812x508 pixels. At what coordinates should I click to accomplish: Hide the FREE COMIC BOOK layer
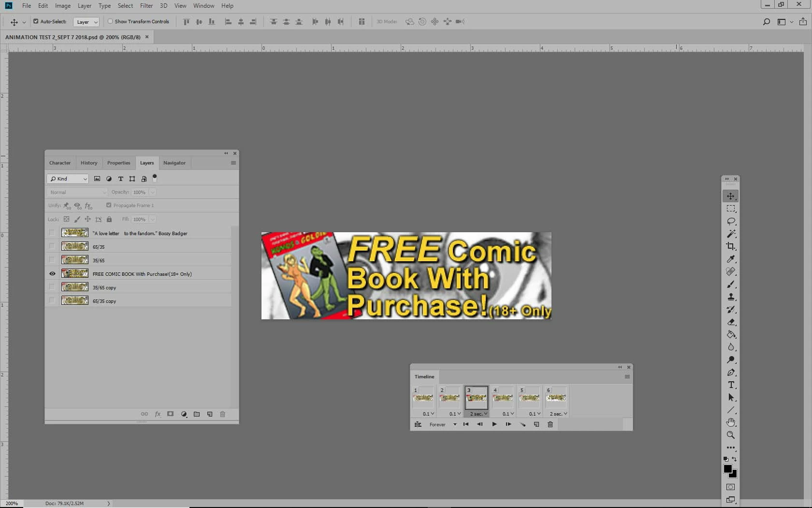pyautogui.click(x=52, y=274)
